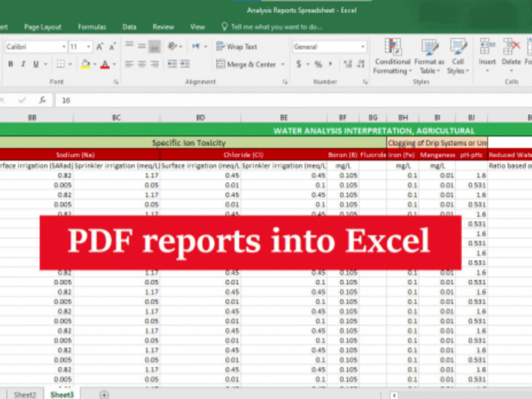Pick the red font color swatch
Viewport: 532px width, 399px height.
(105, 68)
